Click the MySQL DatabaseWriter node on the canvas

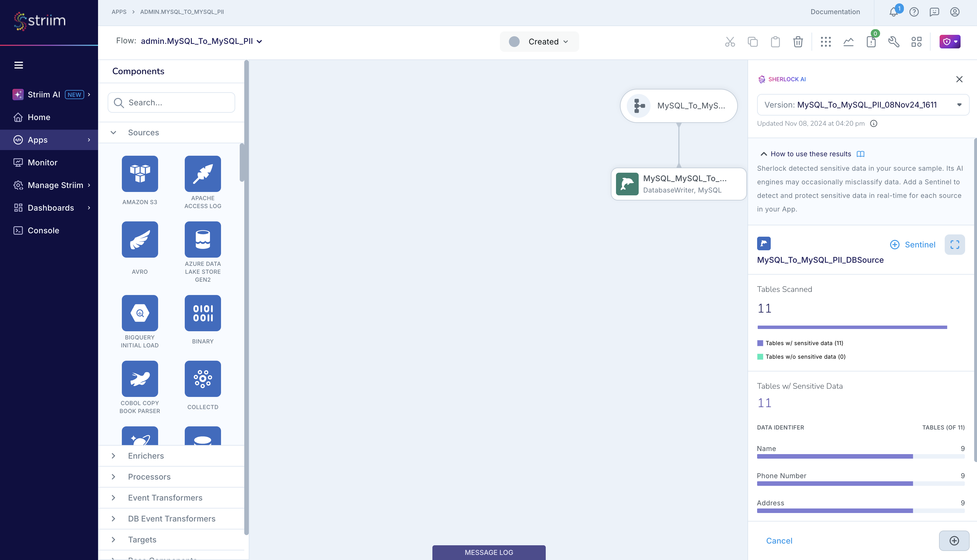coord(678,184)
